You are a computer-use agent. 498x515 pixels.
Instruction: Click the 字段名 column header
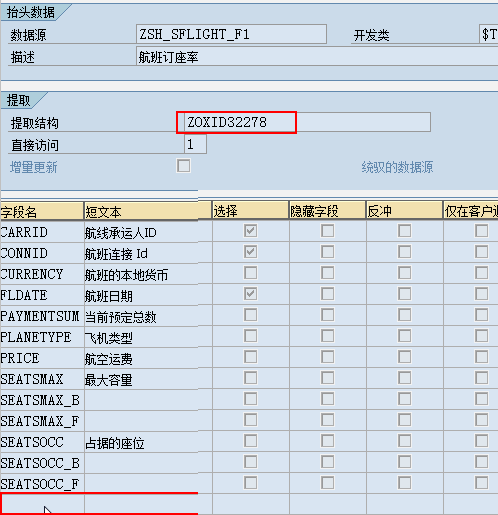[x=42, y=211]
